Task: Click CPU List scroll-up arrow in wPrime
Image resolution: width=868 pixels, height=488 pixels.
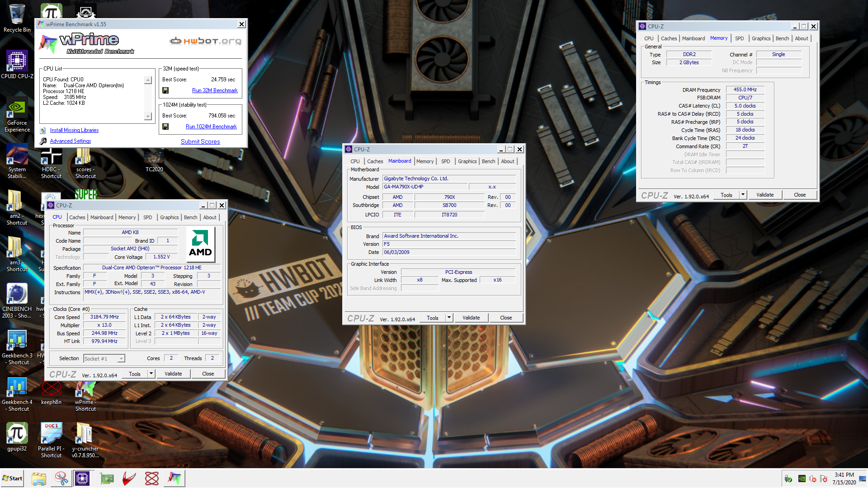Action: [x=148, y=80]
